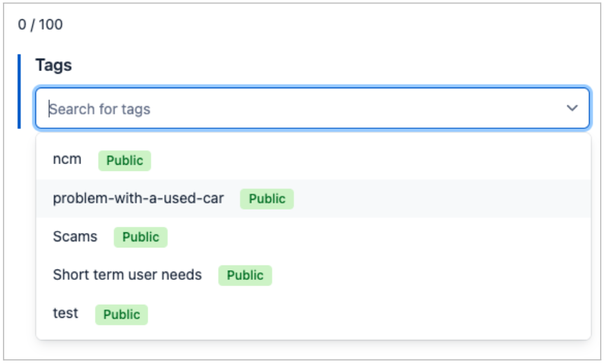Click the Public badge beside Short term user needs
The image size is (605, 364).
pos(245,276)
